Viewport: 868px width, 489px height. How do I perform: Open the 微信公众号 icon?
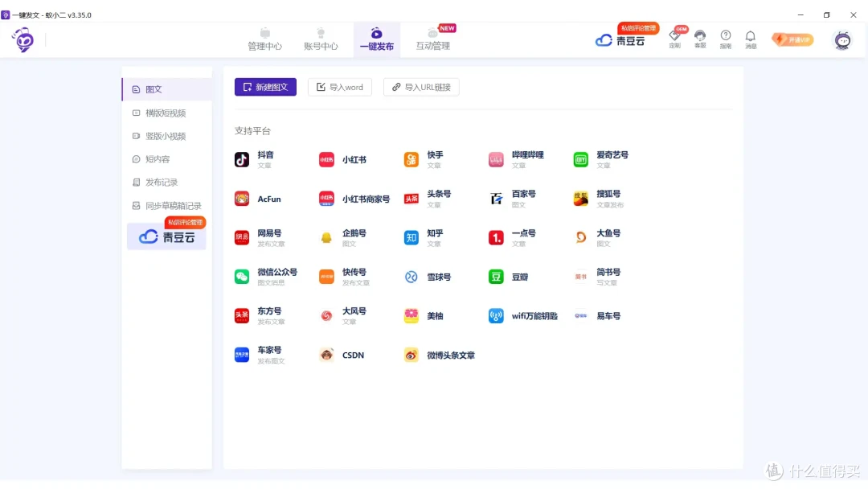coord(241,277)
